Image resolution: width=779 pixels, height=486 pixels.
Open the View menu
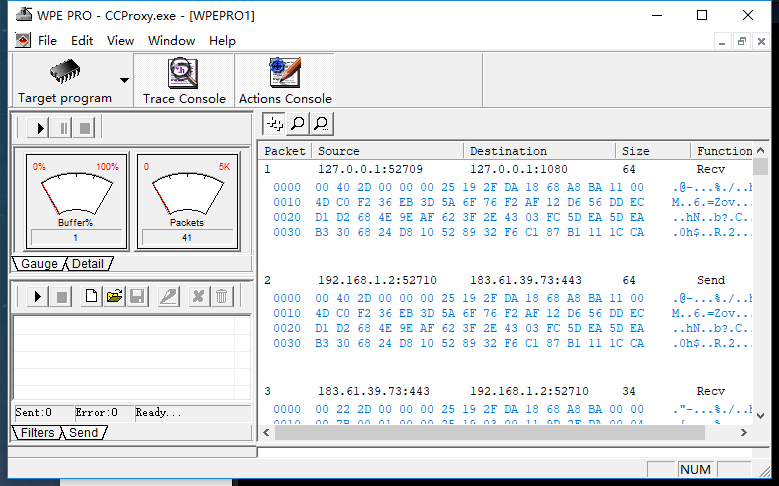pos(120,41)
